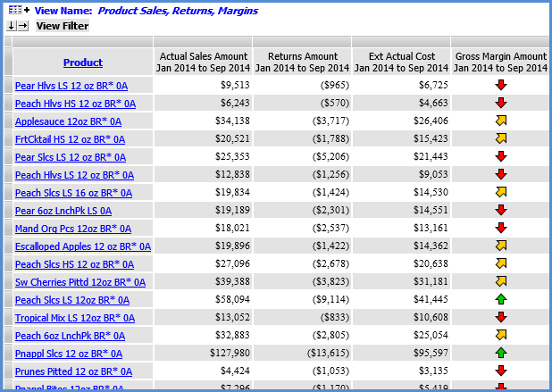Open the View Filter

click(62, 26)
